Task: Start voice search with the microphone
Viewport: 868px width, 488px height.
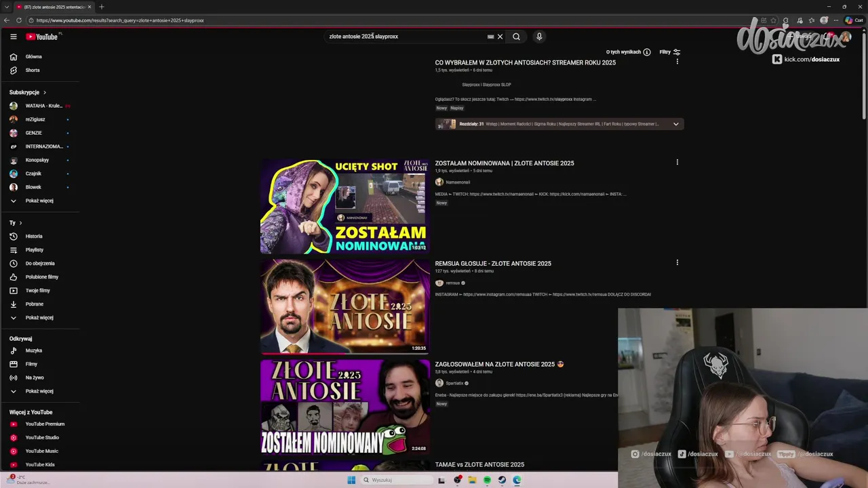Action: (x=539, y=37)
